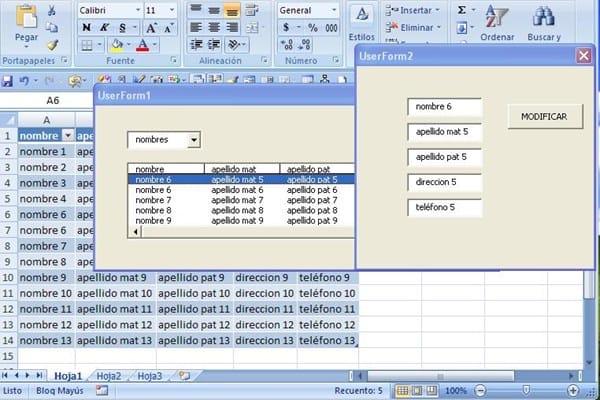This screenshot has width=600, height=400.
Task: Select the 'nombre 9' row in UserForm1 list
Action: 241,221
